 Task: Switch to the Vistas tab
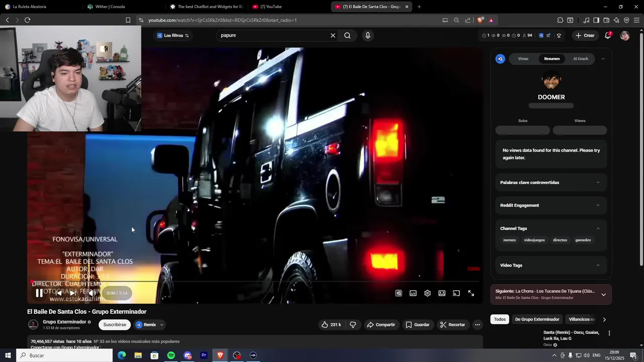pyautogui.click(x=523, y=59)
